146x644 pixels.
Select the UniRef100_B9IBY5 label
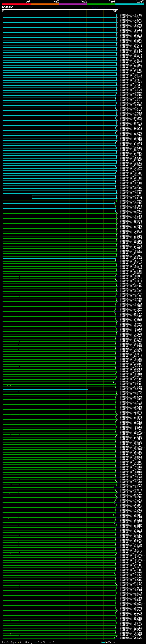131,55
